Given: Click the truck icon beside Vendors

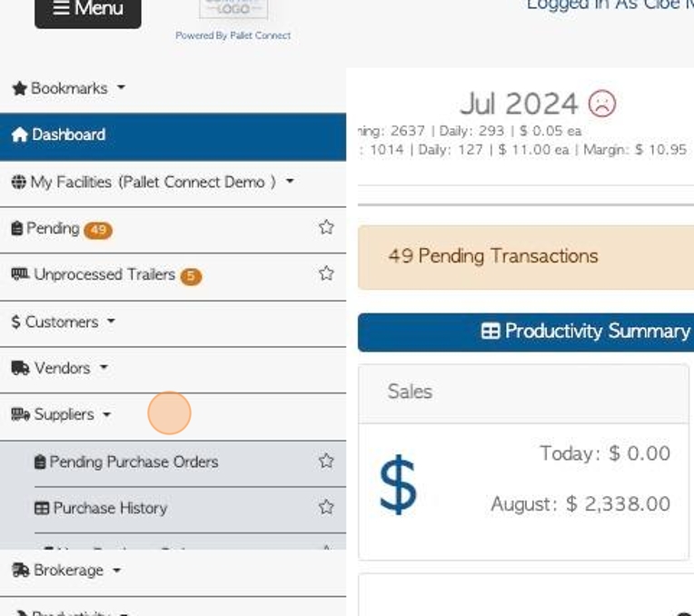Looking at the screenshot, I should (x=20, y=368).
